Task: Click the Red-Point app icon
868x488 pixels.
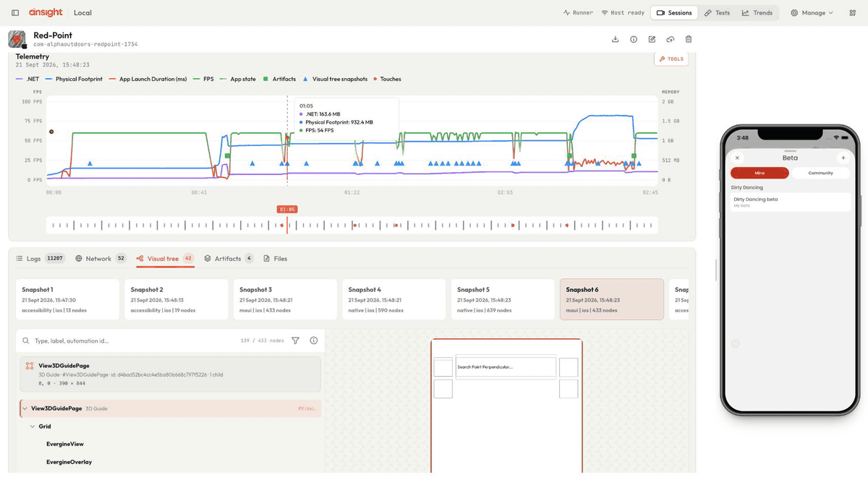Action: (17, 39)
